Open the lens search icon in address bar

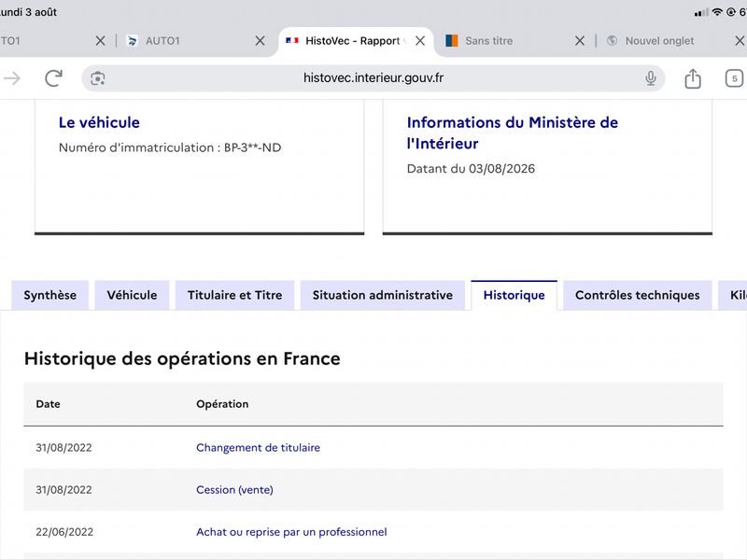pyautogui.click(x=98, y=78)
